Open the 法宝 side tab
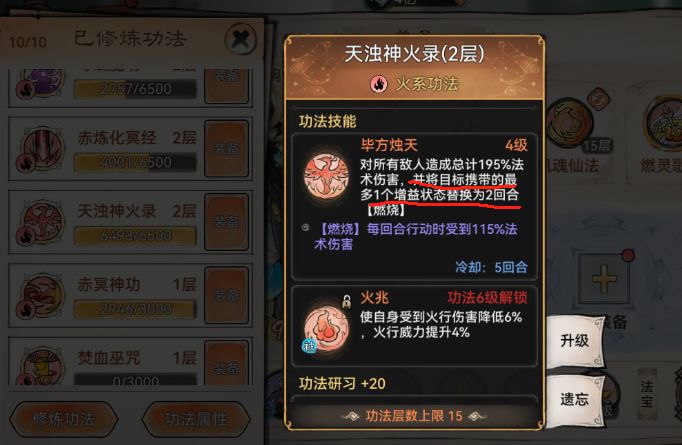Screen dimensions: 682x445 [x=647, y=394]
